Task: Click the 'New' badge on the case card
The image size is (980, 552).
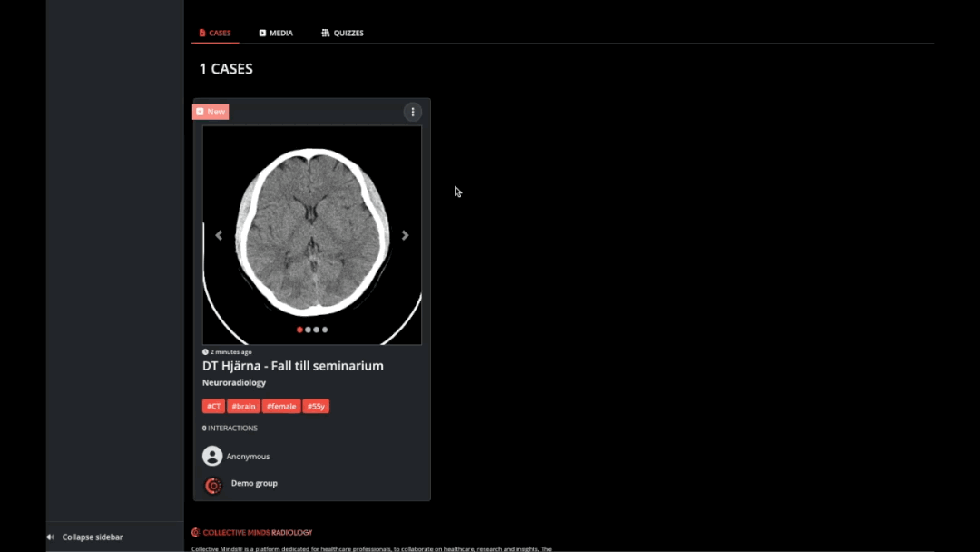Action: pyautogui.click(x=211, y=111)
